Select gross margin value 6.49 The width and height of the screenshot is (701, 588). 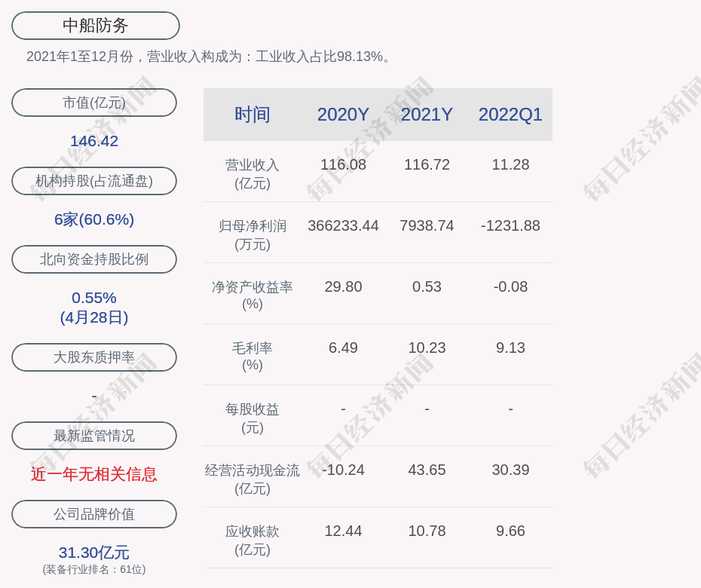[344, 348]
